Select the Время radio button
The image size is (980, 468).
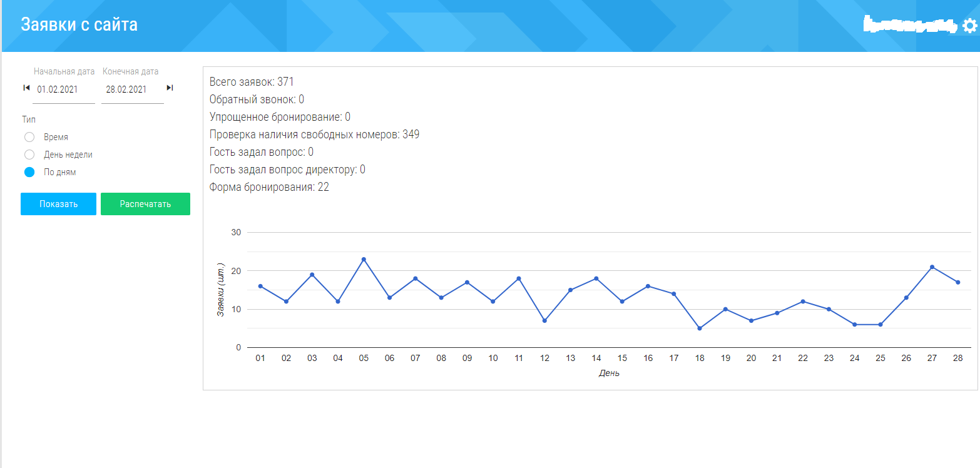[x=29, y=137]
